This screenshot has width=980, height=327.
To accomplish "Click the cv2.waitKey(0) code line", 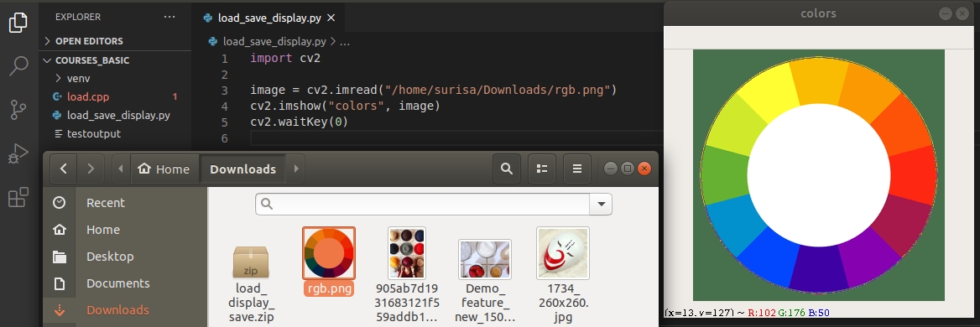I will coord(299,122).
